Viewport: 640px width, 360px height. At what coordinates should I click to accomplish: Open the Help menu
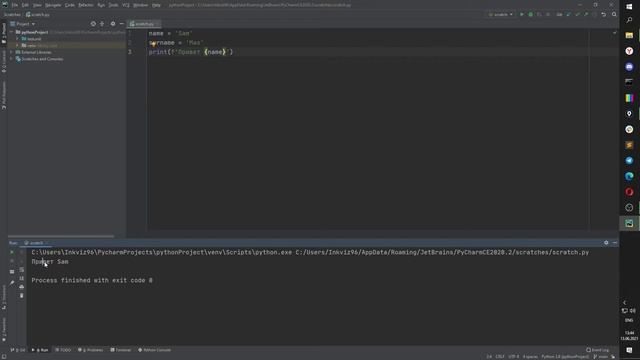pos(156,5)
